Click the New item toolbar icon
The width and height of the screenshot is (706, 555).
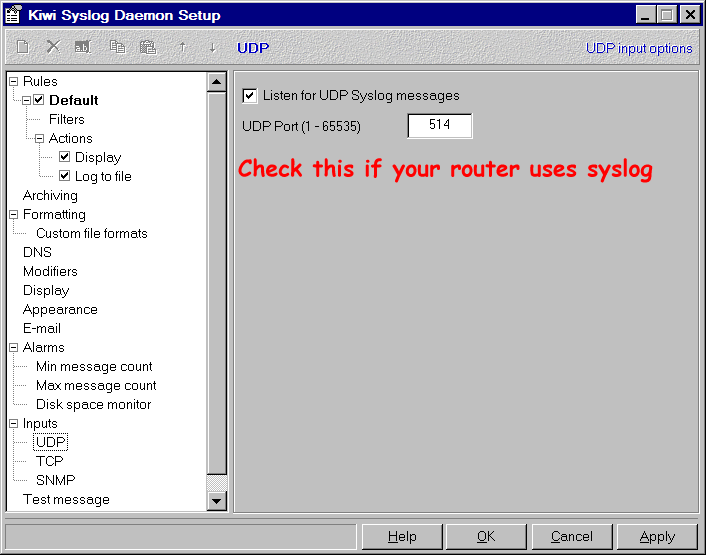[x=23, y=47]
